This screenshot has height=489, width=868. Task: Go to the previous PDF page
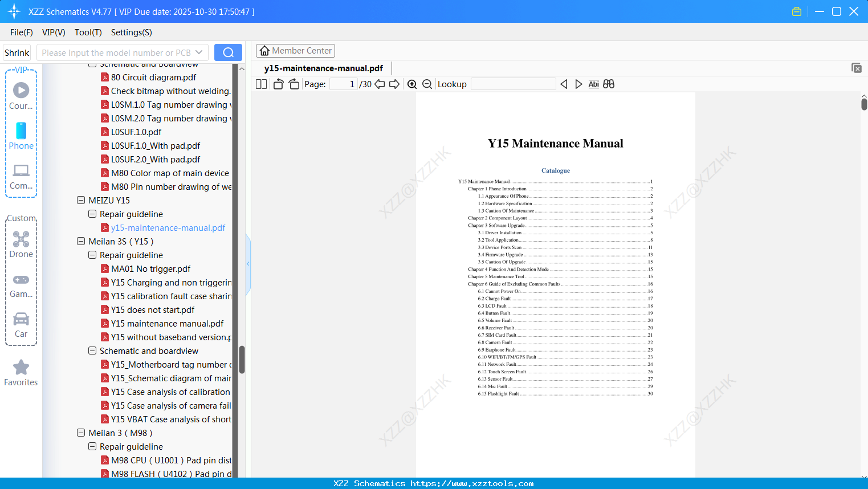tap(380, 84)
